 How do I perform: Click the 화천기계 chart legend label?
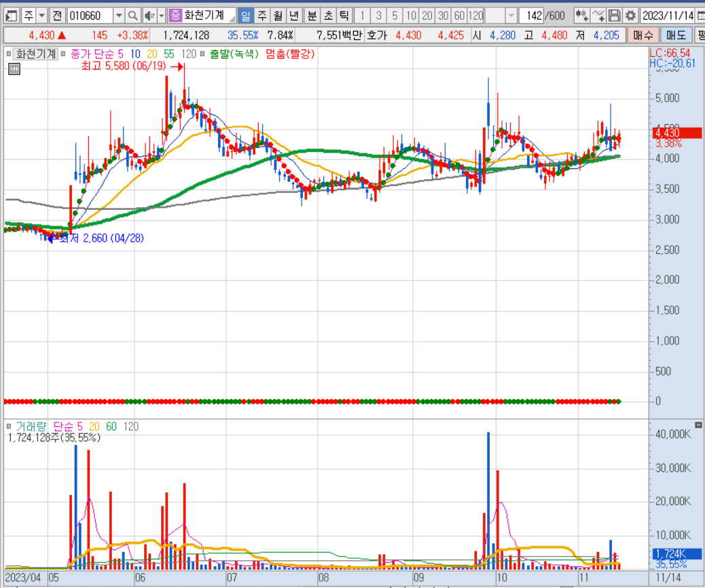(35, 54)
